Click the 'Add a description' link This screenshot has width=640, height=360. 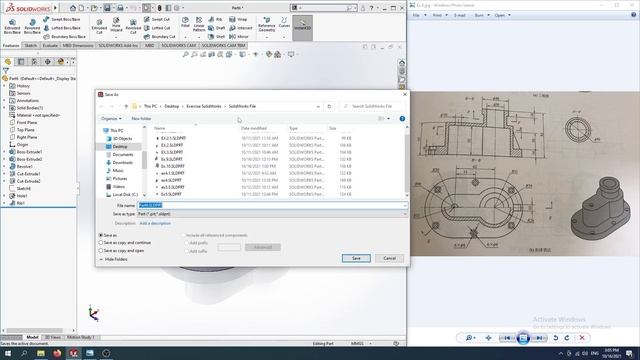tap(155, 223)
